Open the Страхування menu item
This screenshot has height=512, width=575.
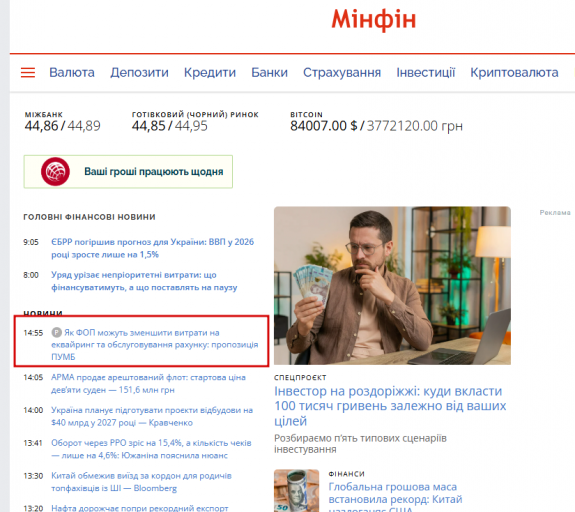[342, 73]
